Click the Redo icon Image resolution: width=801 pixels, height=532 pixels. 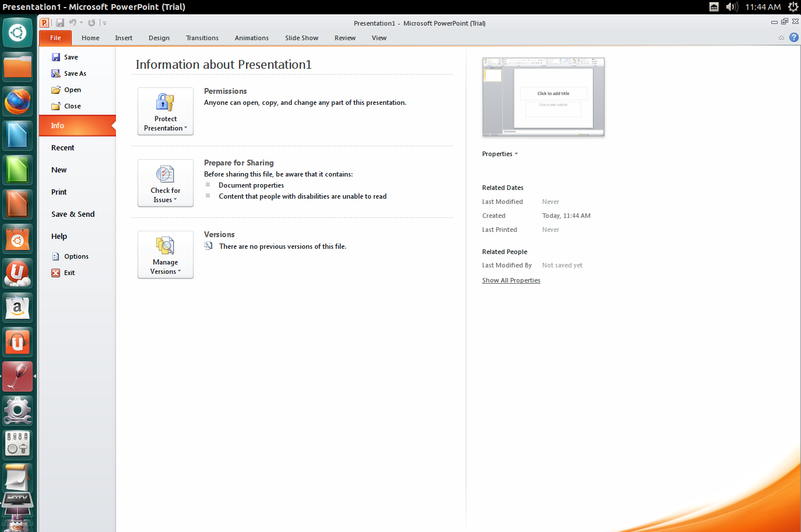pyautogui.click(x=91, y=22)
